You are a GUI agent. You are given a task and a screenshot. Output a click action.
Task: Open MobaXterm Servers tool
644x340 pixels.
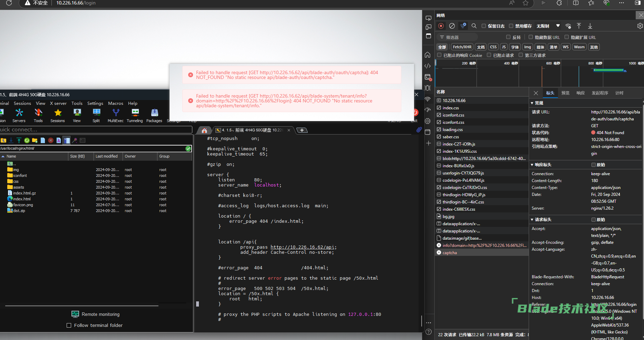click(x=19, y=116)
